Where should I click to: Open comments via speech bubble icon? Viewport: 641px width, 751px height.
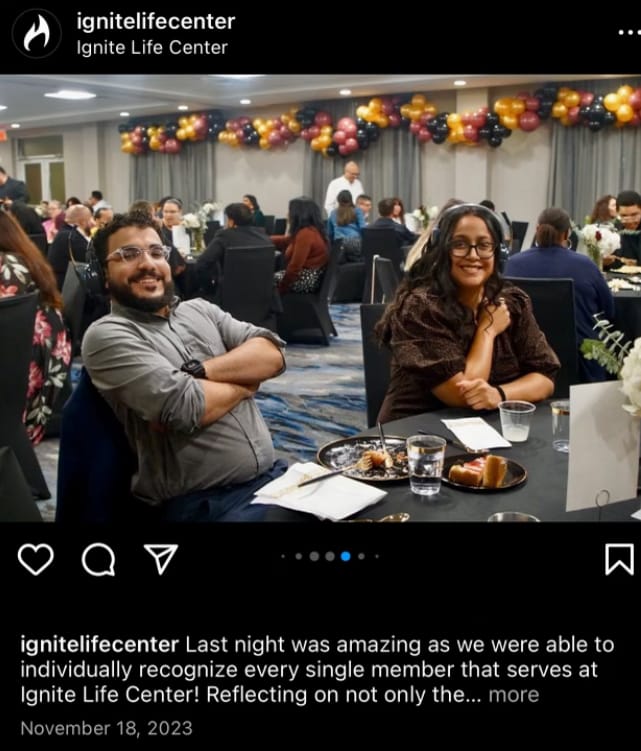point(98,559)
